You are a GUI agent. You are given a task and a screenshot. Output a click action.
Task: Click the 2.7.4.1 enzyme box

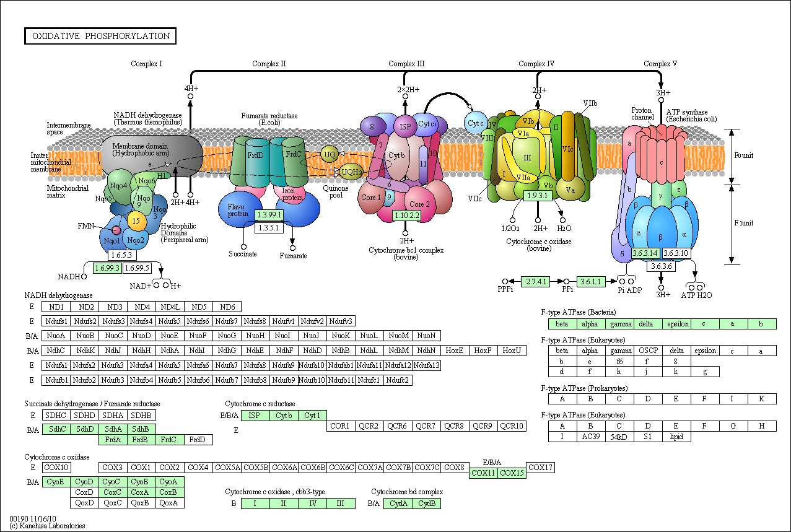pos(536,282)
